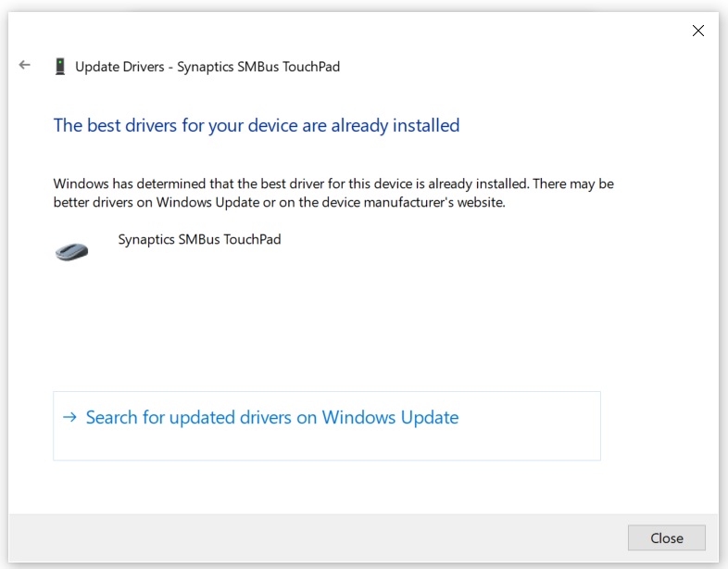
Task: Click arrow icon before Search for updated drivers
Action: point(69,417)
